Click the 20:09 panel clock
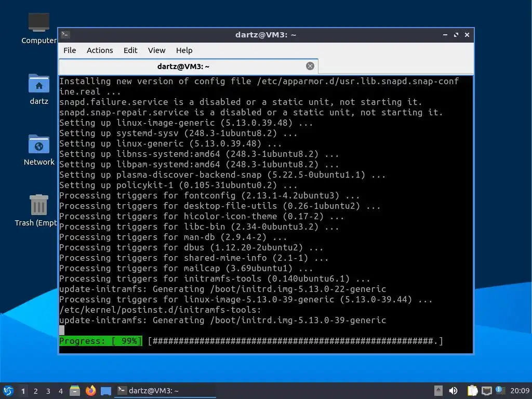Image resolution: width=532 pixels, height=399 pixels. 520,391
